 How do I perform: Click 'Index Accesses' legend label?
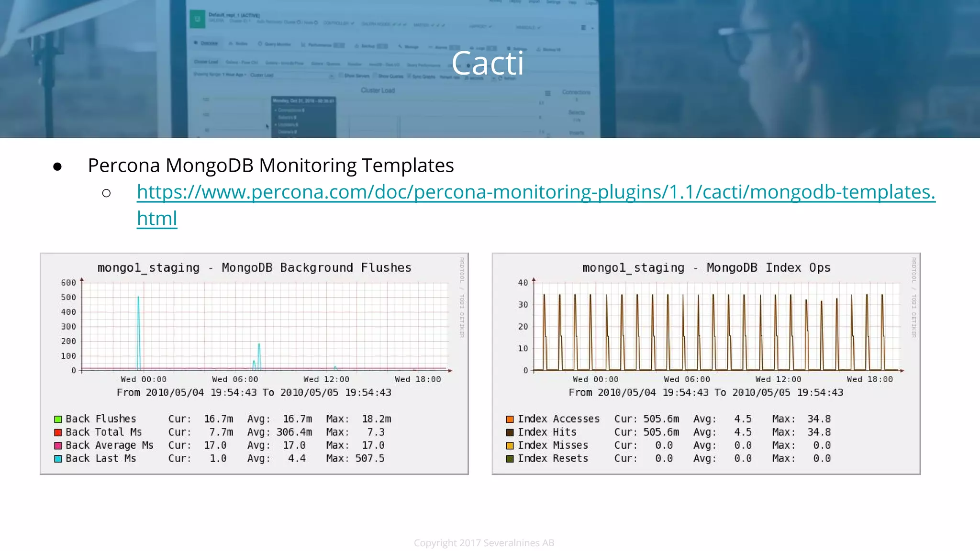(558, 419)
